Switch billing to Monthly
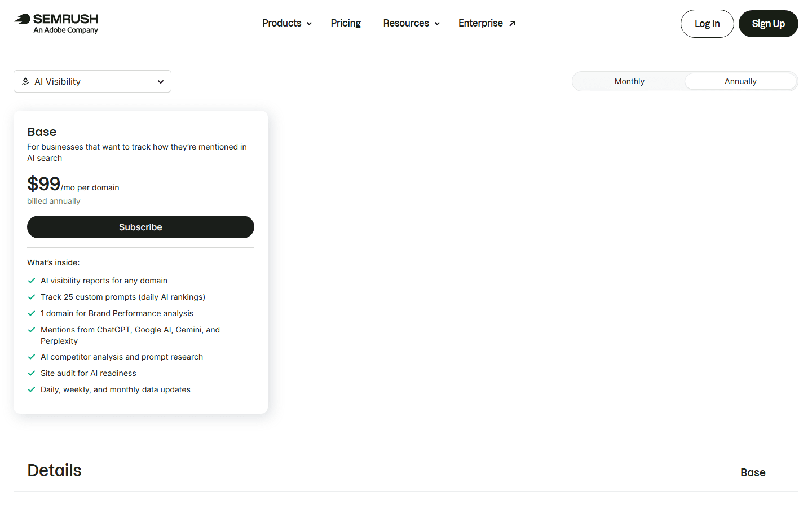Image resolution: width=812 pixels, height=508 pixels. point(629,81)
